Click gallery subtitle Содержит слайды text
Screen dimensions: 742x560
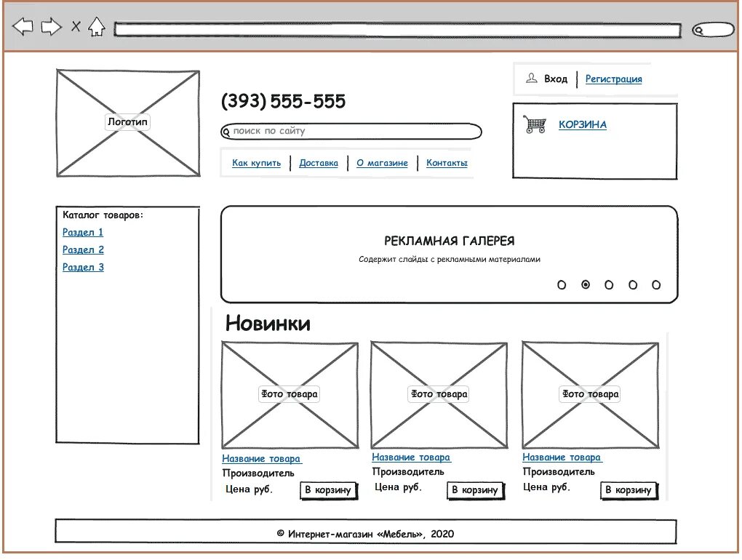pyautogui.click(x=449, y=259)
